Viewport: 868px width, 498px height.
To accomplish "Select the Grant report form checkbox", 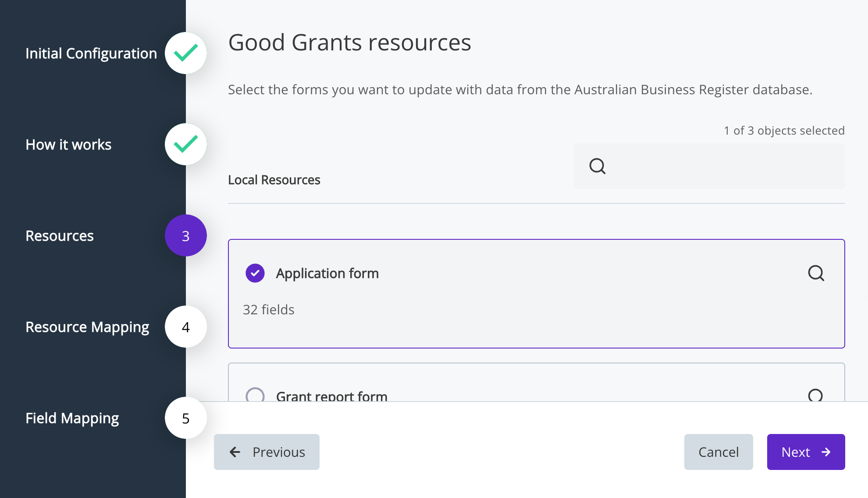I will [255, 395].
